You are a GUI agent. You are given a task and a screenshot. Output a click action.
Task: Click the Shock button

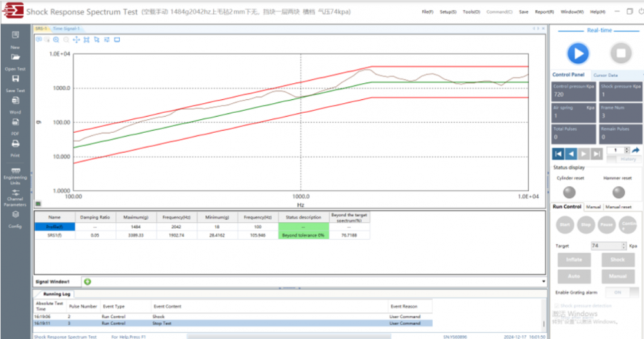pos(617,260)
